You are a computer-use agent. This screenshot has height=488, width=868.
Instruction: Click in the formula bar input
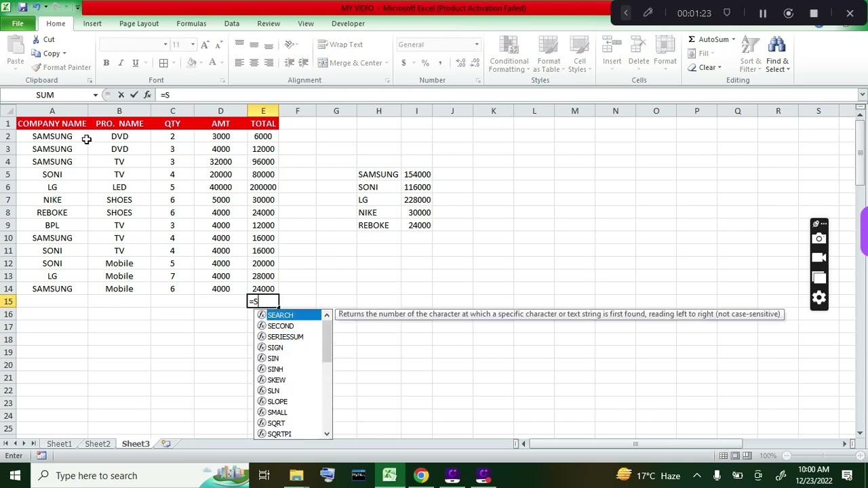tap(507, 95)
